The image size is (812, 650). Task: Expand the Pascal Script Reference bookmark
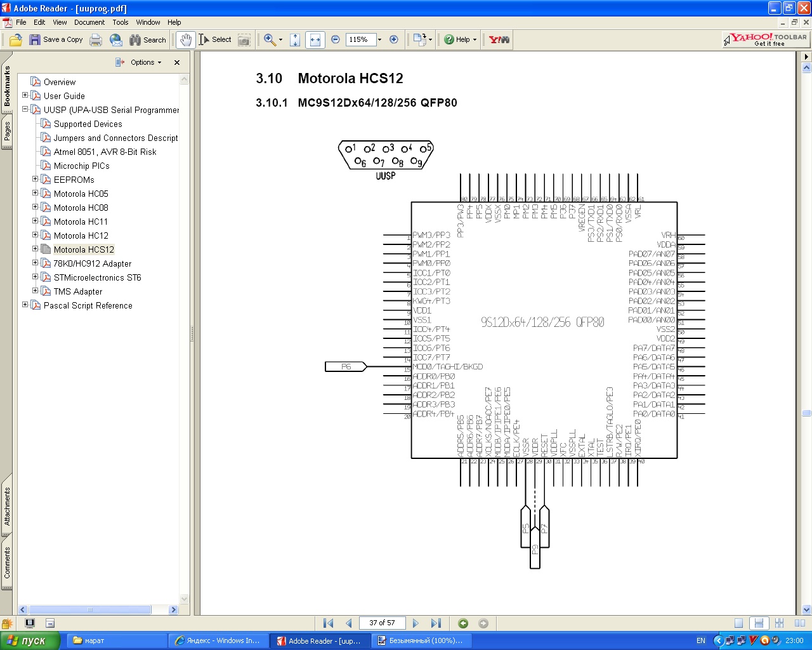click(x=25, y=305)
